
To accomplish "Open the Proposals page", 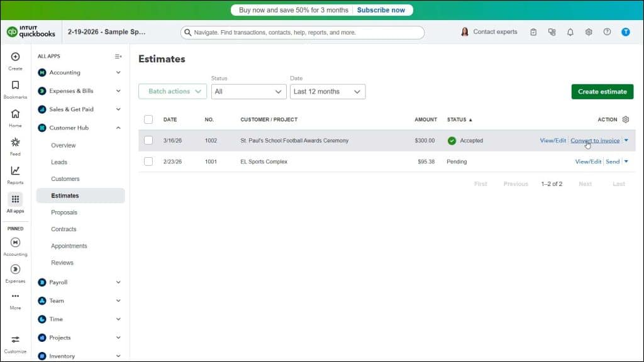I will (x=65, y=212).
